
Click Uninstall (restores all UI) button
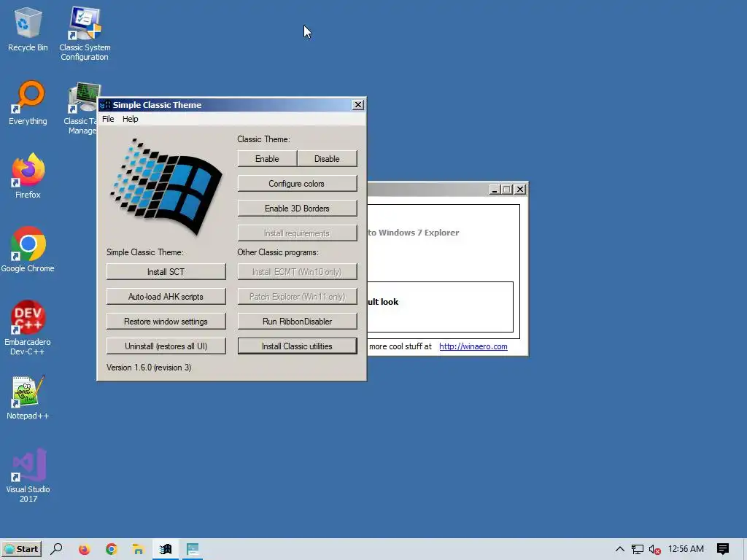(166, 346)
